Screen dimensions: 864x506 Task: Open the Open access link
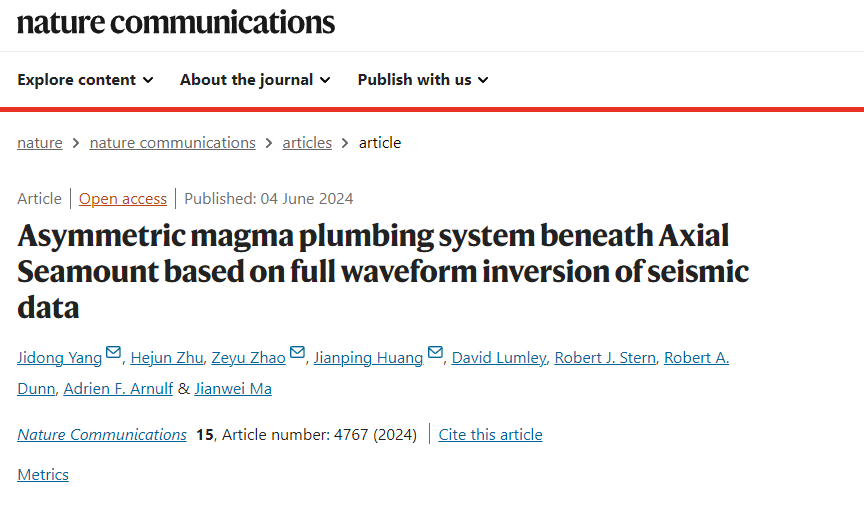123,198
